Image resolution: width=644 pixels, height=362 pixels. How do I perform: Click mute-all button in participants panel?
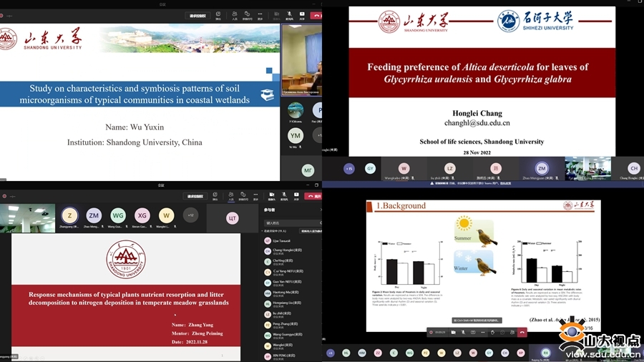(x=311, y=231)
